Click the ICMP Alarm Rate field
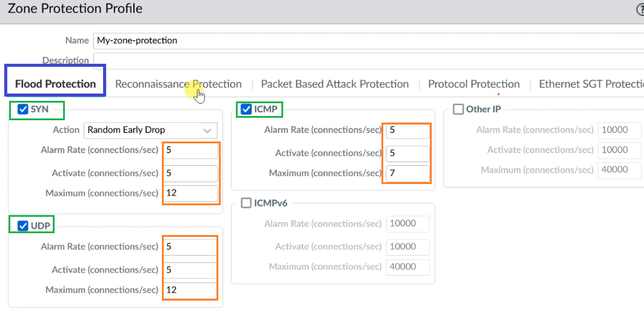 (x=408, y=131)
